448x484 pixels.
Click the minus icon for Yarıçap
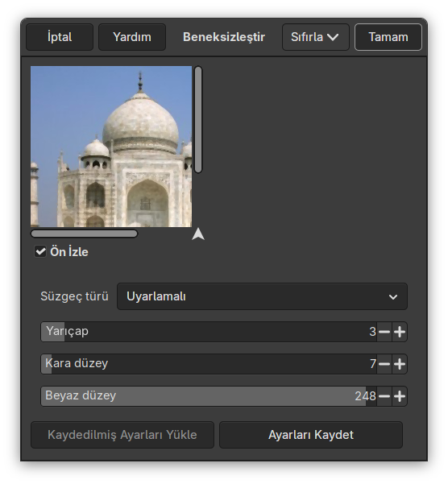pos(384,332)
